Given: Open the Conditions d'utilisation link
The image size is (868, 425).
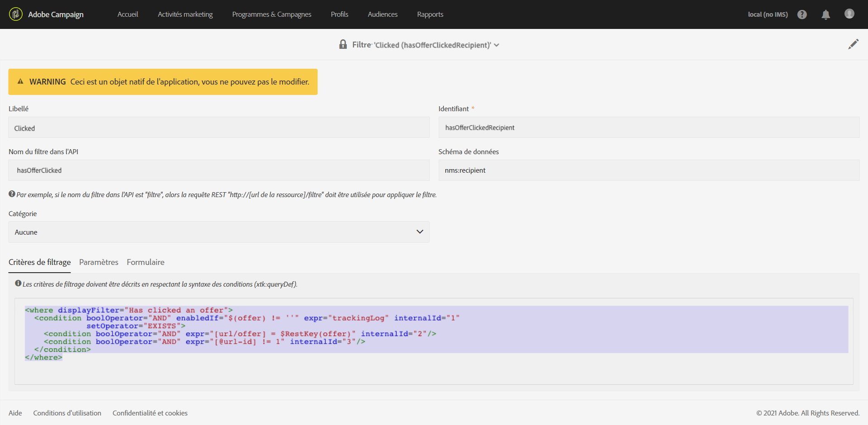Looking at the screenshot, I should click(x=67, y=413).
